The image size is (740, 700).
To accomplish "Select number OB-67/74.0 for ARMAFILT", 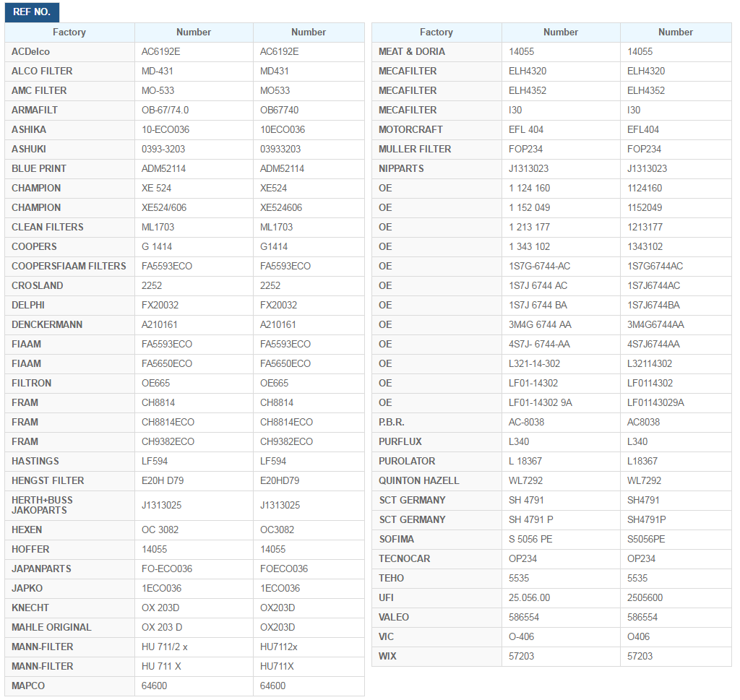I will coord(165,111).
